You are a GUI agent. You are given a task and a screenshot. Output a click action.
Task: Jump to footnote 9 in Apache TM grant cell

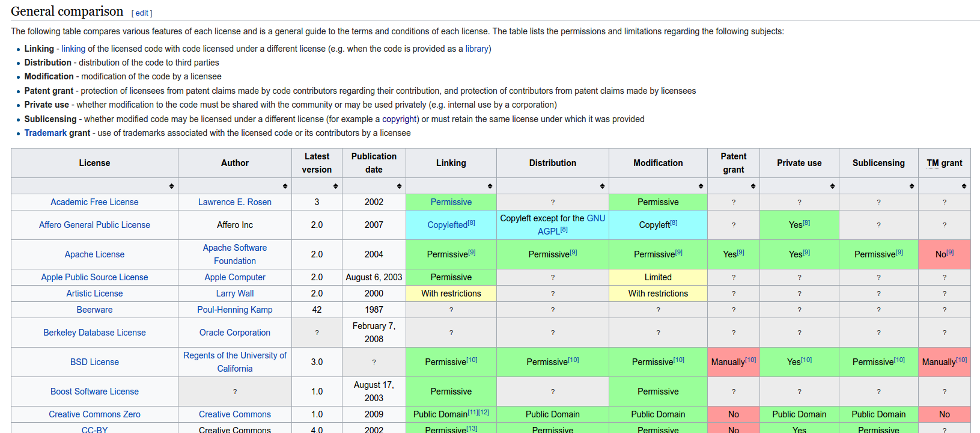point(950,252)
